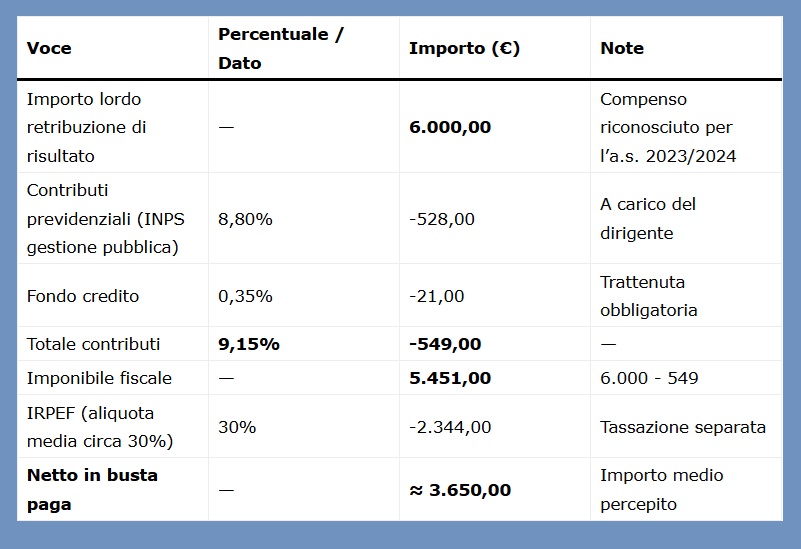Select the 'Fondo credito' row label
Screen dimensions: 801x549
83,296
